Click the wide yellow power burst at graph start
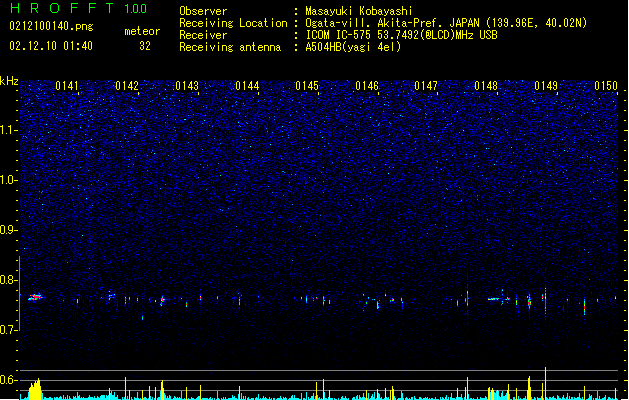 click(x=35, y=389)
